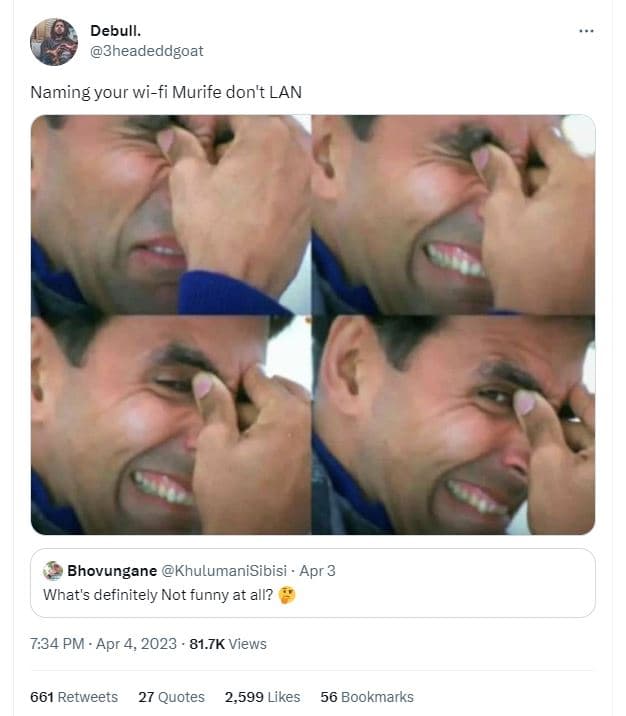This screenshot has width=626, height=716.
Task: Click the thinking face emoji
Action: (288, 594)
